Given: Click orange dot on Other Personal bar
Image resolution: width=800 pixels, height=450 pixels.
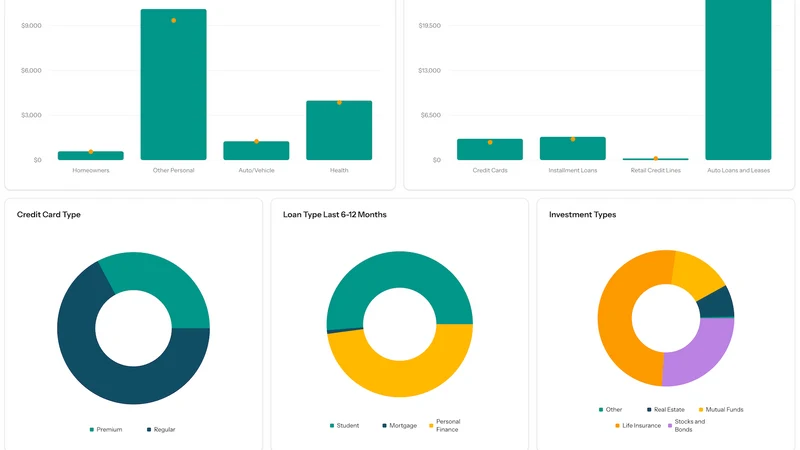Looking at the screenshot, I should [173, 20].
